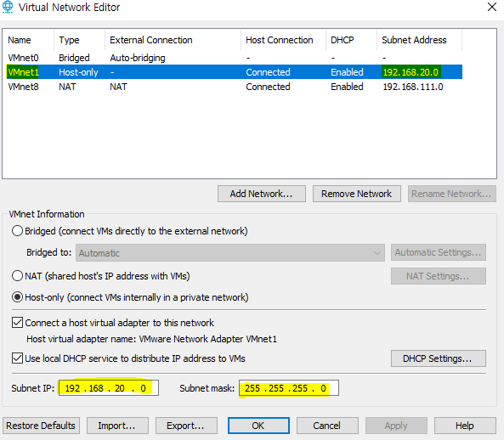Click the NAT type cell for VMnet8

click(x=67, y=87)
